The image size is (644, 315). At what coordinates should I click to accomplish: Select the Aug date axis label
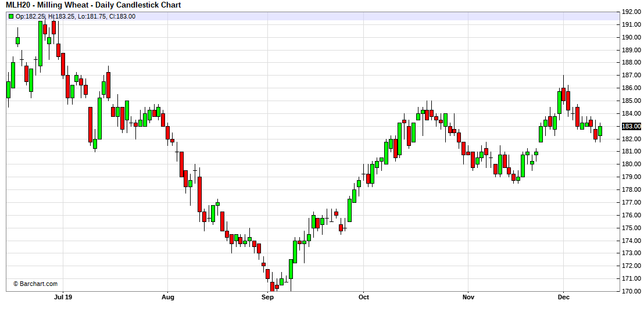click(x=167, y=298)
